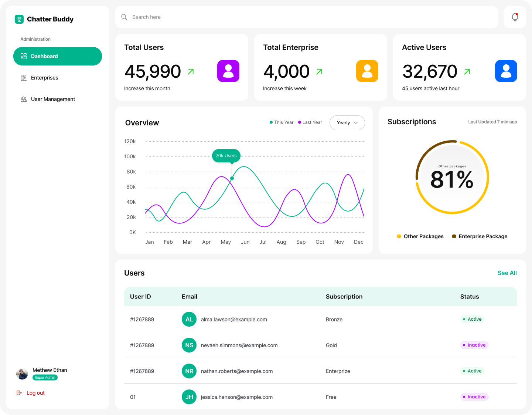Click the See All link above the table
Image resolution: width=532 pixels, height=415 pixels.
pyautogui.click(x=507, y=273)
